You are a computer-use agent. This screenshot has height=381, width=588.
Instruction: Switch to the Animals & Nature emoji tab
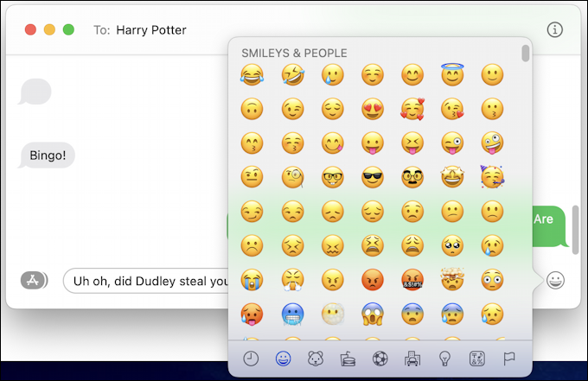316,359
